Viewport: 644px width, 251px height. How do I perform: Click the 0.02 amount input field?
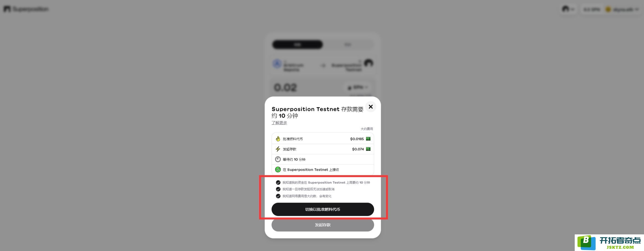point(305,87)
